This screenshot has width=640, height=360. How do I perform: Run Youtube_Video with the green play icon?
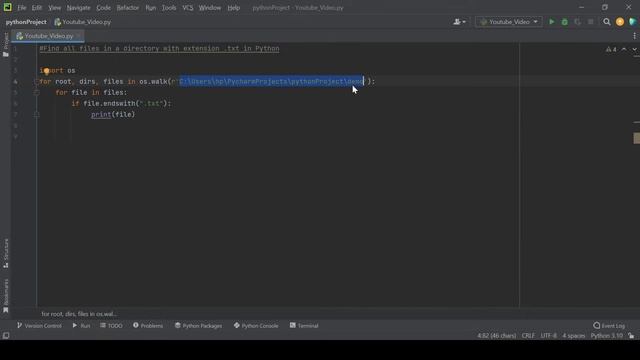(x=551, y=22)
